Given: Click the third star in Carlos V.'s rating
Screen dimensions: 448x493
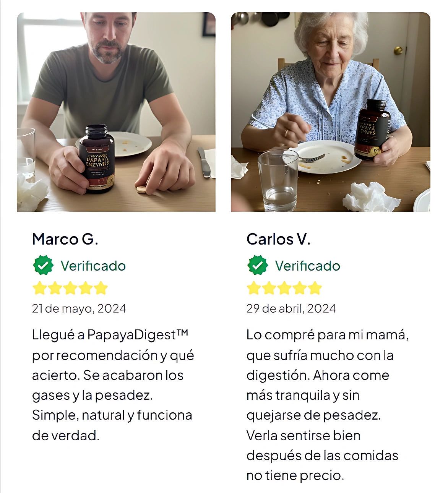Looking at the screenshot, I should click(x=284, y=288).
